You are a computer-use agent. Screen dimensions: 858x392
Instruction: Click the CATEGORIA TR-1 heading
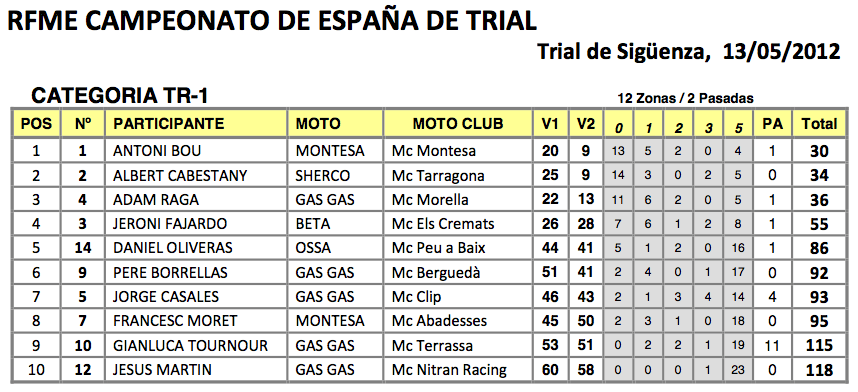coord(120,96)
